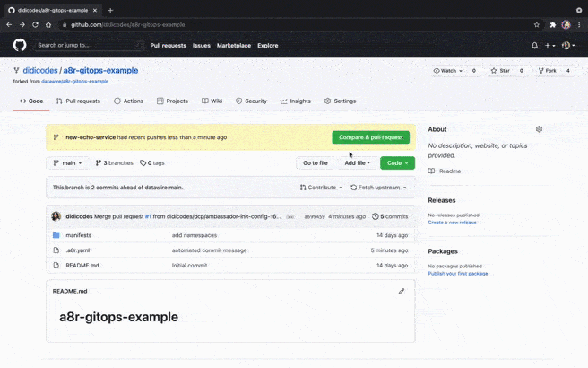This screenshot has height=368, width=588.
Task: Fork the repository
Action: pyautogui.click(x=548, y=71)
